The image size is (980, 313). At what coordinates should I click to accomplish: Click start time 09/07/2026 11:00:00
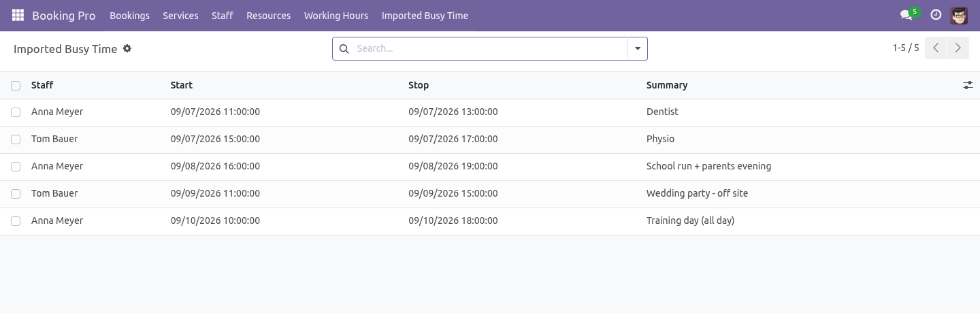pyautogui.click(x=215, y=112)
